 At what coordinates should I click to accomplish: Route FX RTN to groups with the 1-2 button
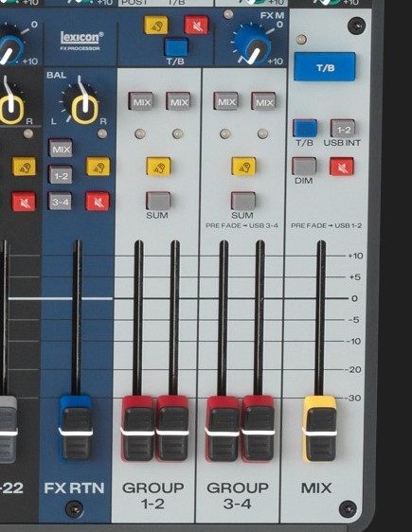pyautogui.click(x=60, y=175)
